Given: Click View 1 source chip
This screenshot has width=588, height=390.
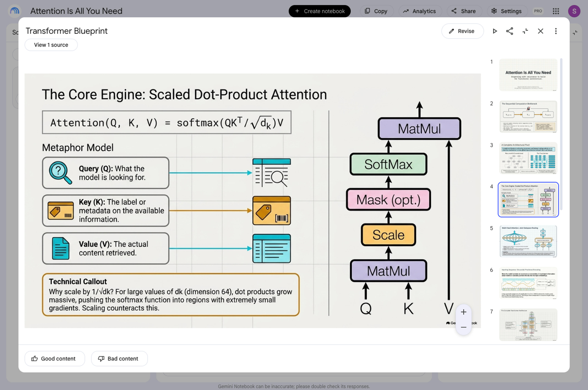Looking at the screenshot, I should click(51, 45).
